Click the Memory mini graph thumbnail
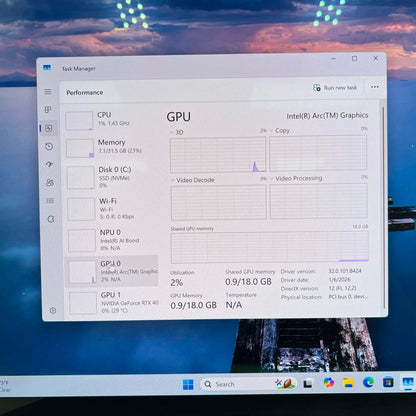The image size is (416, 416). 80,148
